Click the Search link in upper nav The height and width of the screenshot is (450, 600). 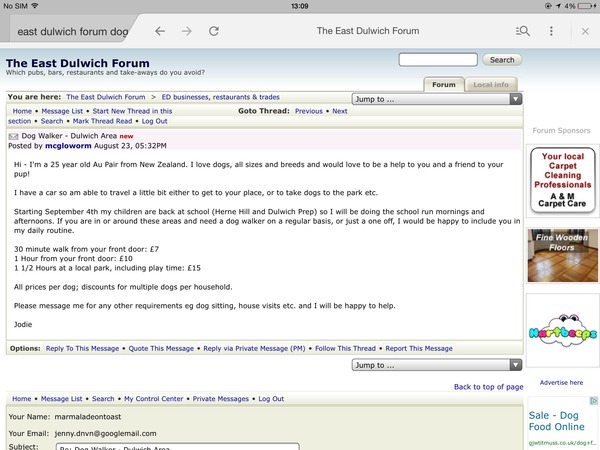52,121
